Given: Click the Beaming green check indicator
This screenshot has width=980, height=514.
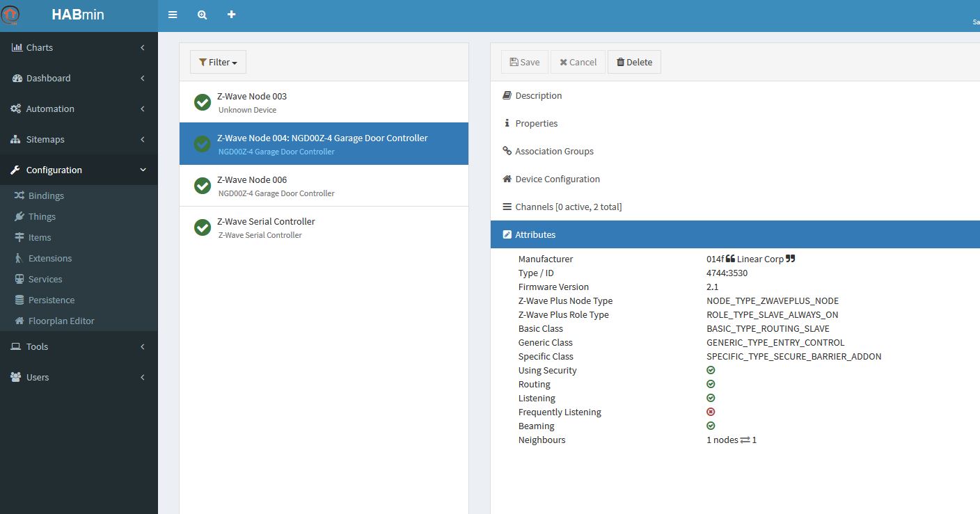Looking at the screenshot, I should (x=711, y=426).
